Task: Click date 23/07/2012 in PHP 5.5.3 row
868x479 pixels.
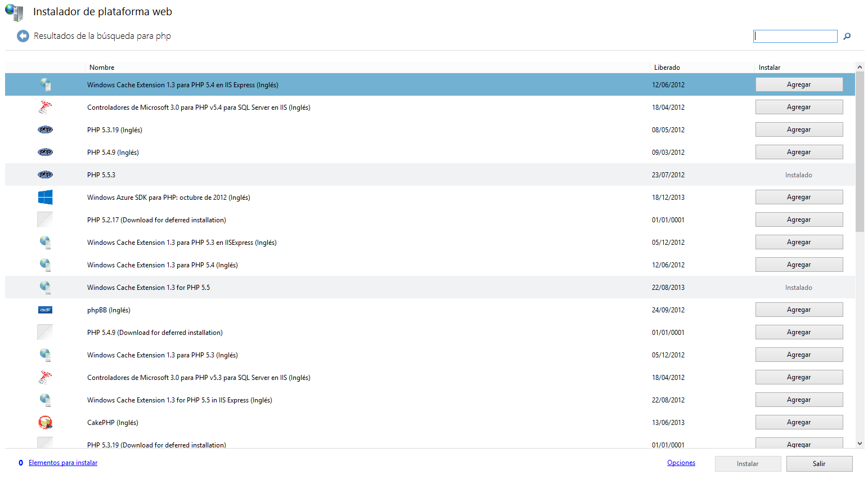Action: pos(668,175)
